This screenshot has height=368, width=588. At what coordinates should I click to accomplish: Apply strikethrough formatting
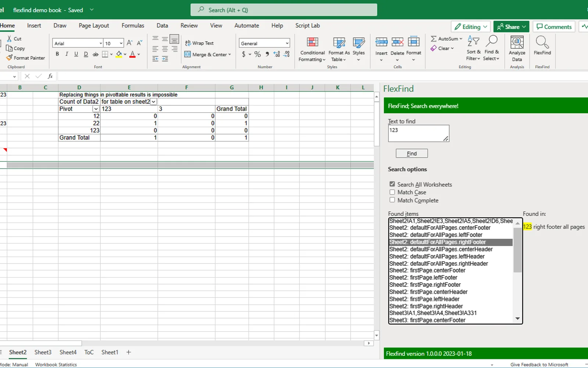coord(95,54)
